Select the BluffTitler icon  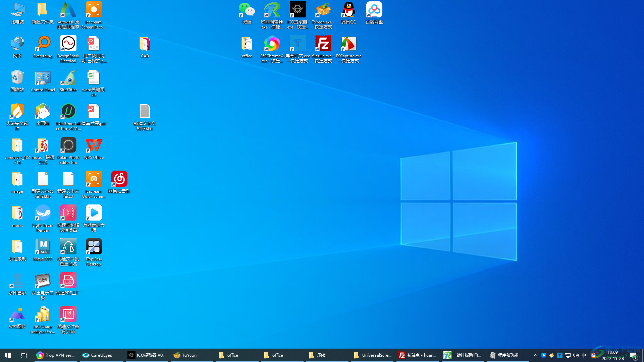pos(68,81)
